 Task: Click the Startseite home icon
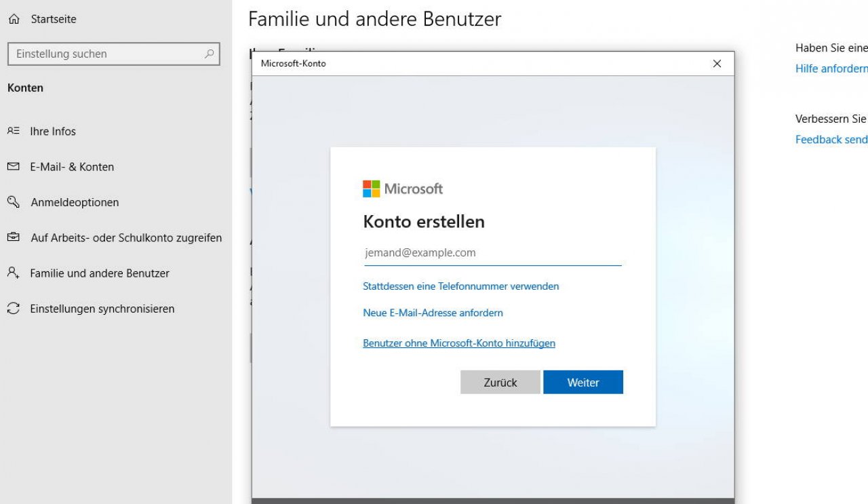[x=14, y=20]
